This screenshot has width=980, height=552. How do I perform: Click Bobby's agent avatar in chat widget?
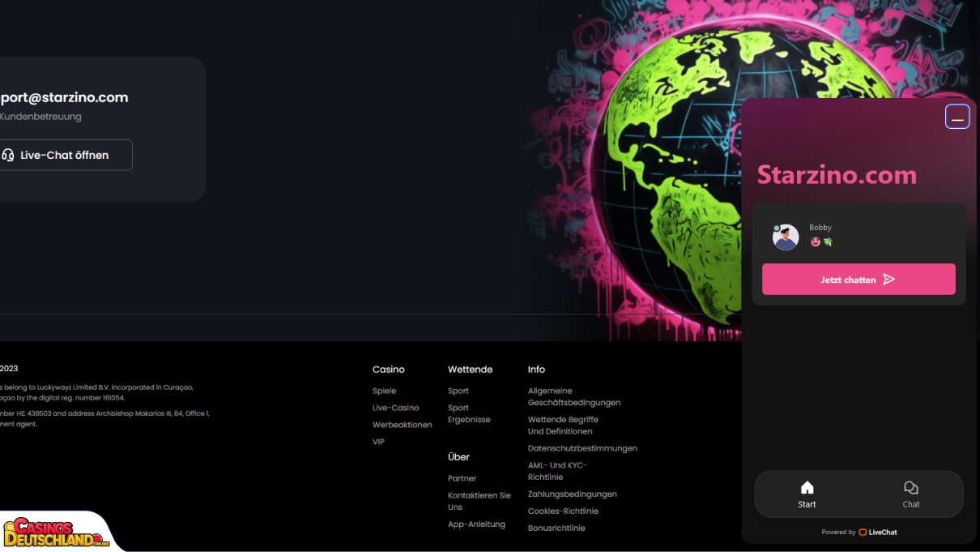click(x=786, y=237)
